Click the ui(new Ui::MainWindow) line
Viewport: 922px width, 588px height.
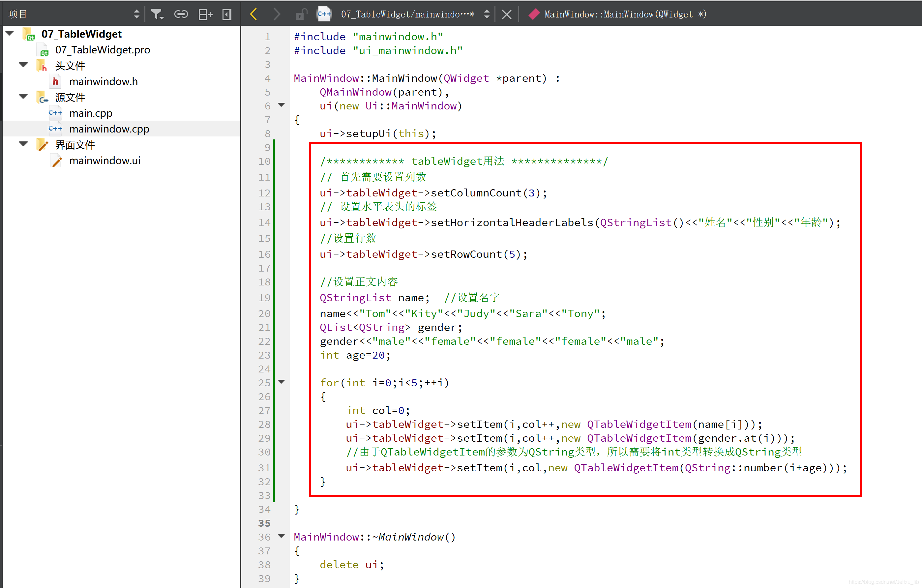point(391,106)
